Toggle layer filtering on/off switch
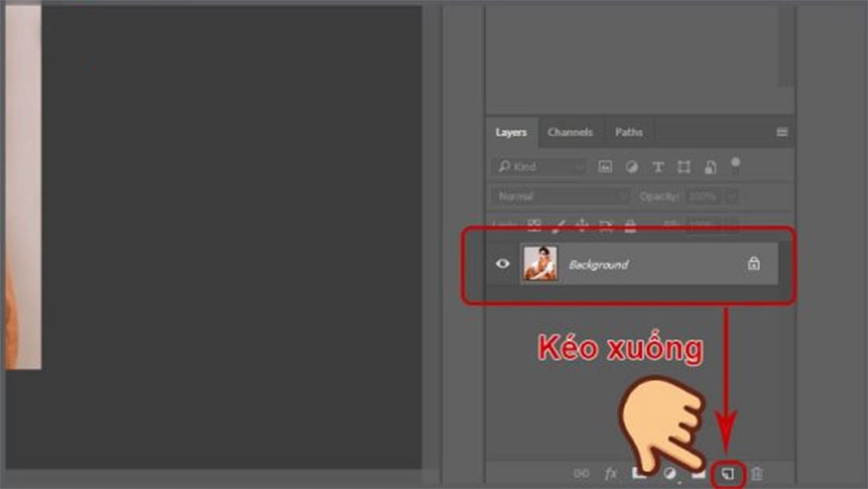The height and width of the screenshot is (489, 868). [x=735, y=165]
